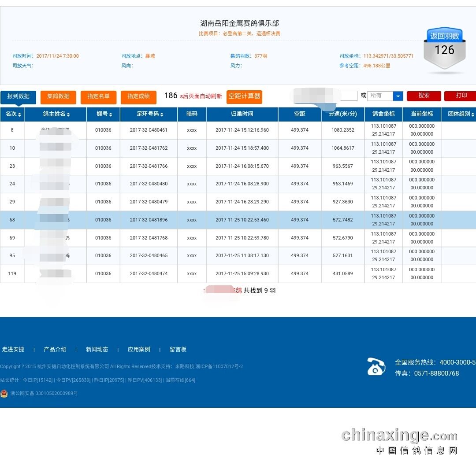Open 留言板 footer link
The width and height of the screenshot is (476, 476).
point(178,349)
